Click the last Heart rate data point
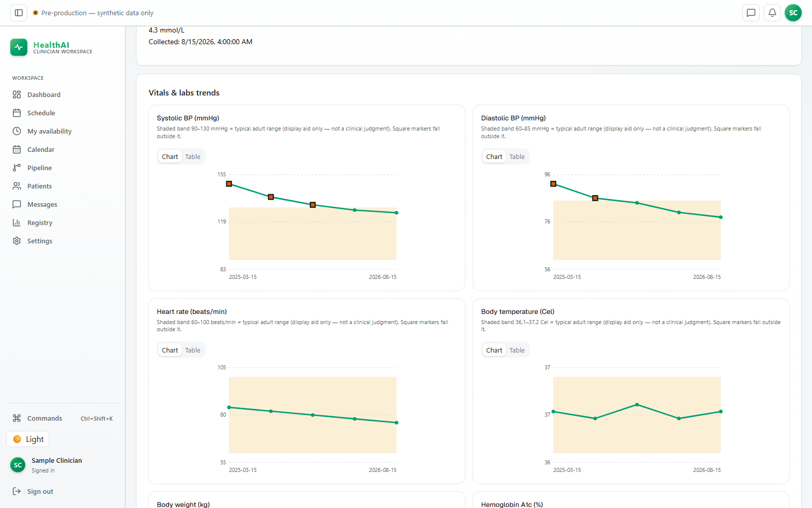This screenshot has height=508, width=812. tap(396, 423)
